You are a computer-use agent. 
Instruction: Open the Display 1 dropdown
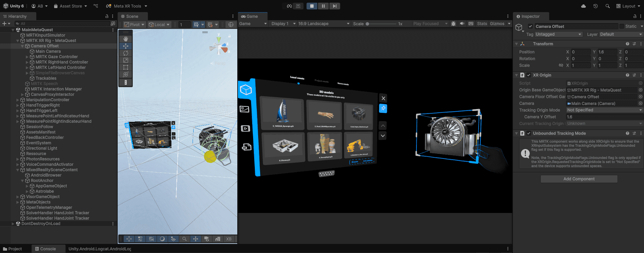[284, 24]
